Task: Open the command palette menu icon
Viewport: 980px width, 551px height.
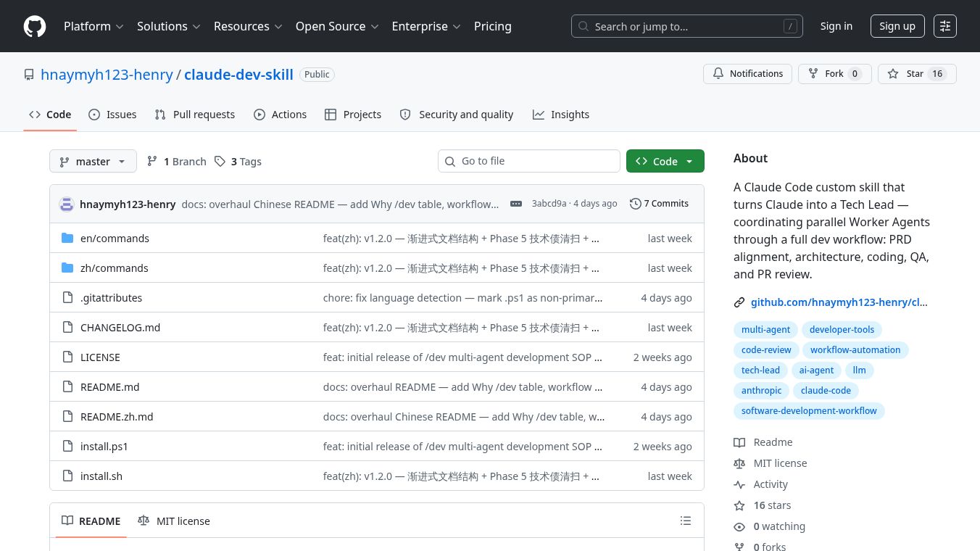Action: [945, 26]
